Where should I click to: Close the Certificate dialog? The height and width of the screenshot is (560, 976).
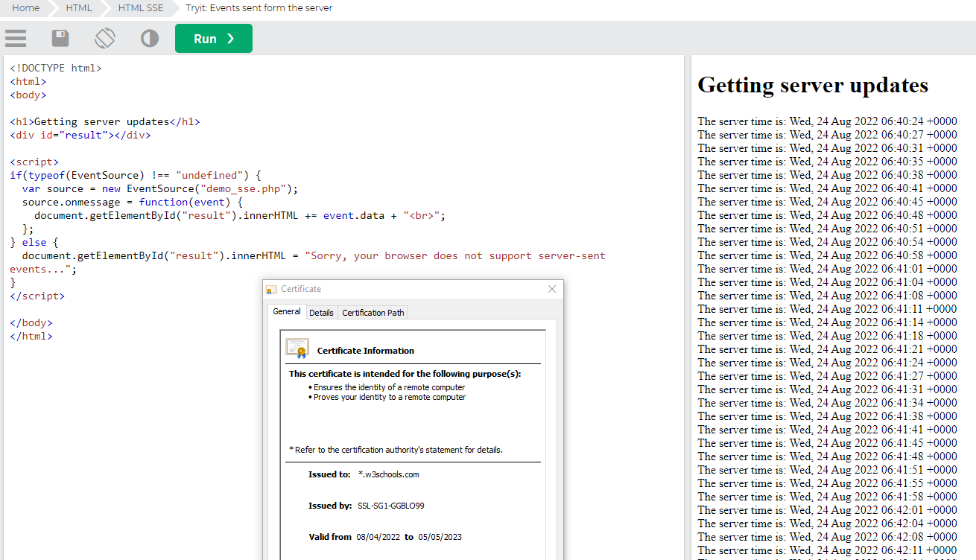tap(552, 289)
